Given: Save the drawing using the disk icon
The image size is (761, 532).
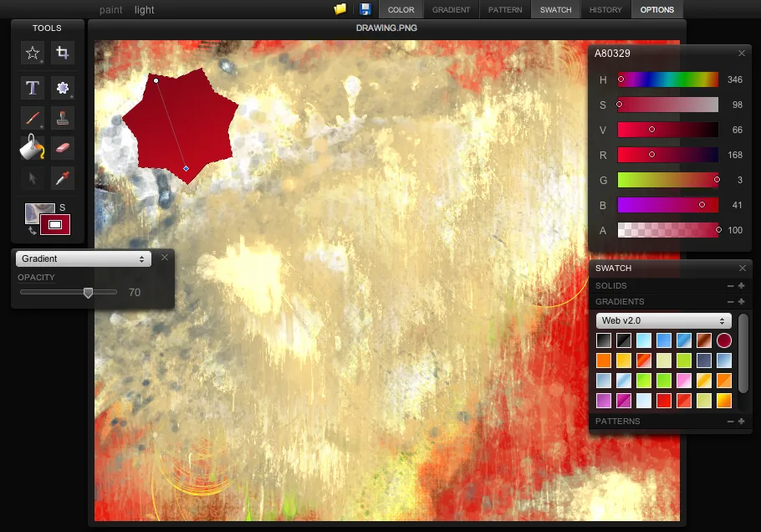Looking at the screenshot, I should 365,9.
